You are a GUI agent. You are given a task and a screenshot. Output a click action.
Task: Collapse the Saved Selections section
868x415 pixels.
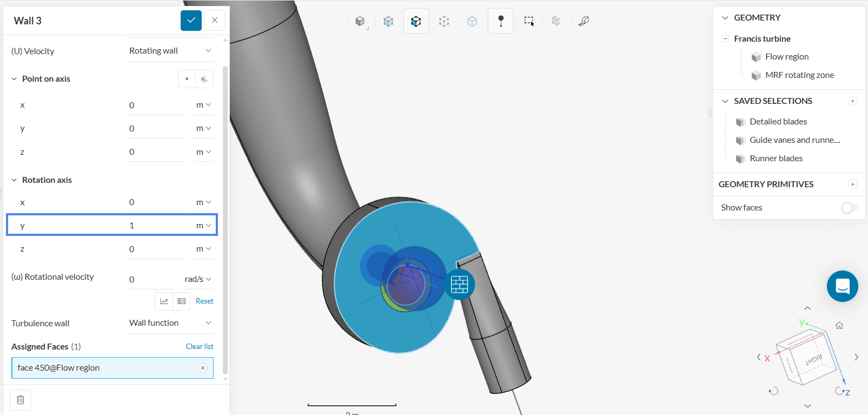[x=725, y=101]
